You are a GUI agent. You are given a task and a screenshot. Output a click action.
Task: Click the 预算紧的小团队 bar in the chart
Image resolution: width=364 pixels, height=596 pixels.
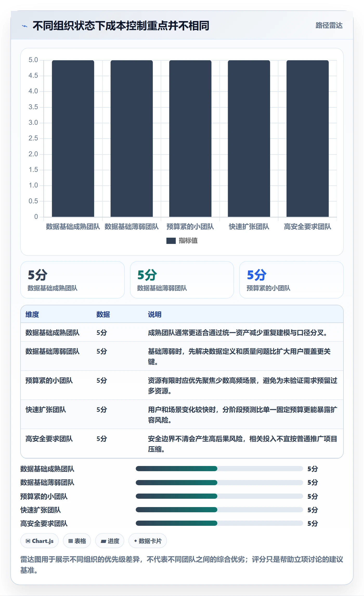coord(190,139)
